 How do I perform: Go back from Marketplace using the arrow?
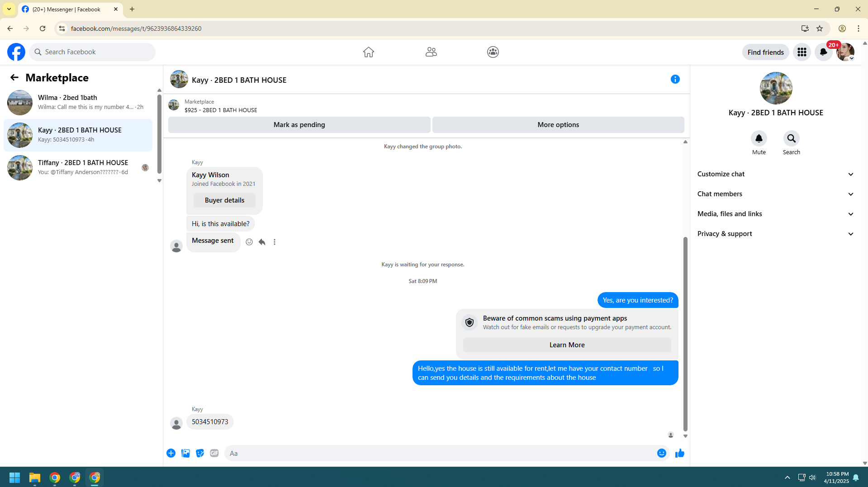coord(14,78)
